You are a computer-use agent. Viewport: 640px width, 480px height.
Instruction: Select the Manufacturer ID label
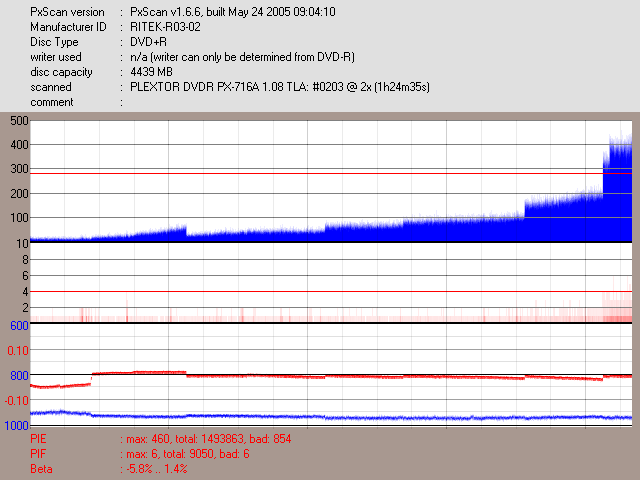pyautogui.click(x=68, y=27)
